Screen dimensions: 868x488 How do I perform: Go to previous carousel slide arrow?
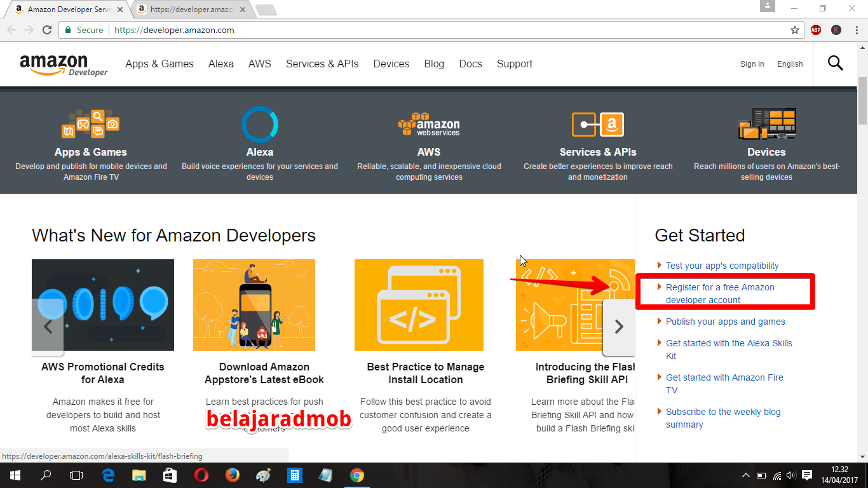click(48, 327)
